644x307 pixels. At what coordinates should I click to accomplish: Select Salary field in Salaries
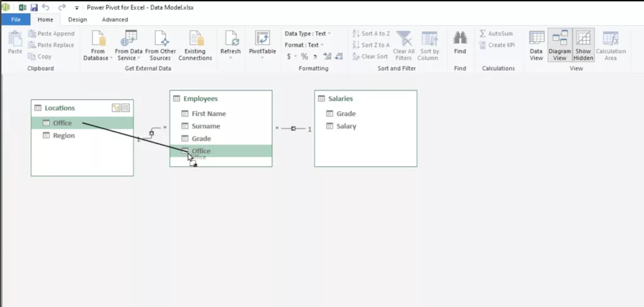coord(365,126)
